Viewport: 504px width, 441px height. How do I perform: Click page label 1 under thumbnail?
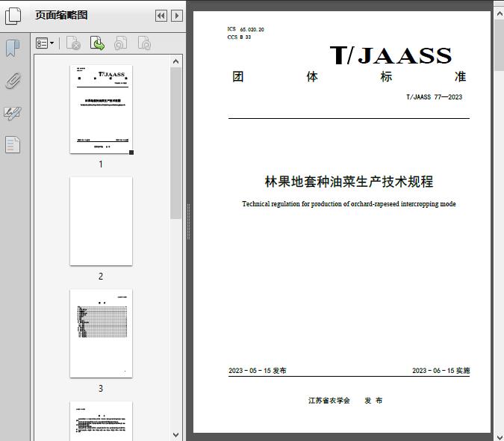(101, 164)
